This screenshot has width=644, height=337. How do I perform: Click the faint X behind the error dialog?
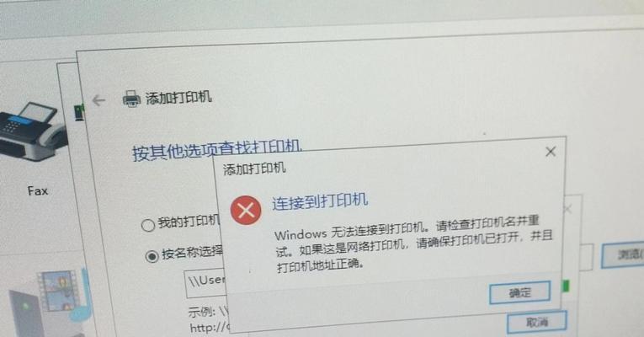[567, 209]
